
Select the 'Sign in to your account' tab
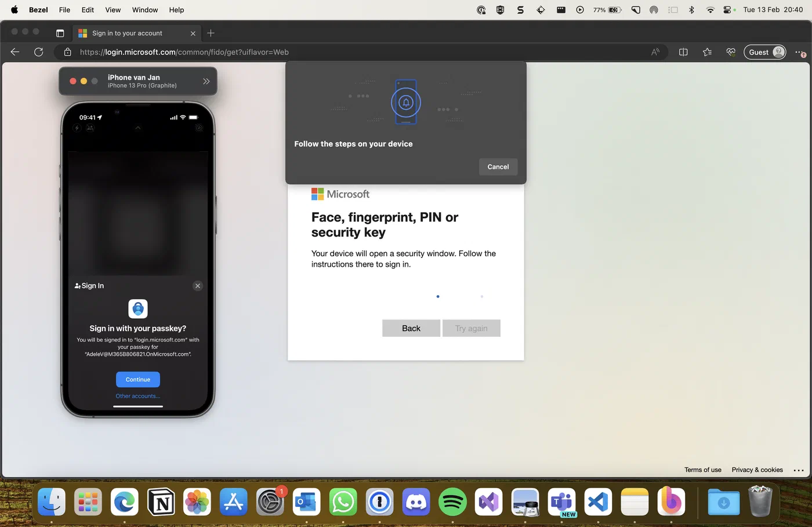point(136,33)
